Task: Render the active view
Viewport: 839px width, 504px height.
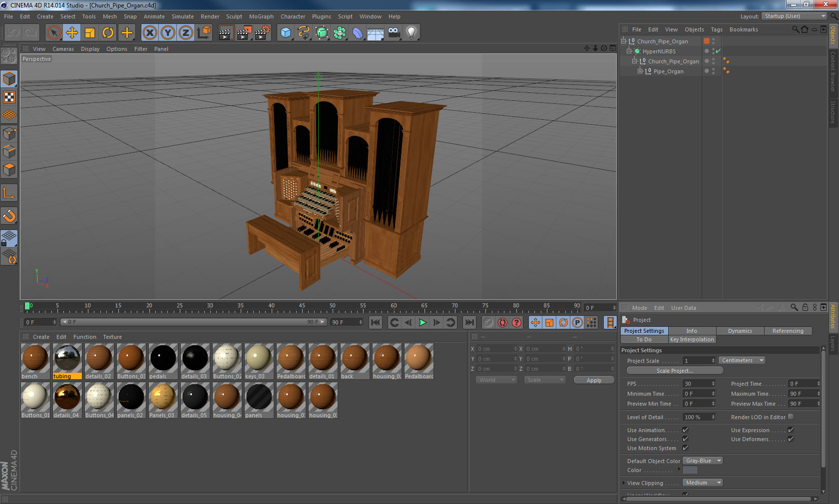Action: point(226,33)
